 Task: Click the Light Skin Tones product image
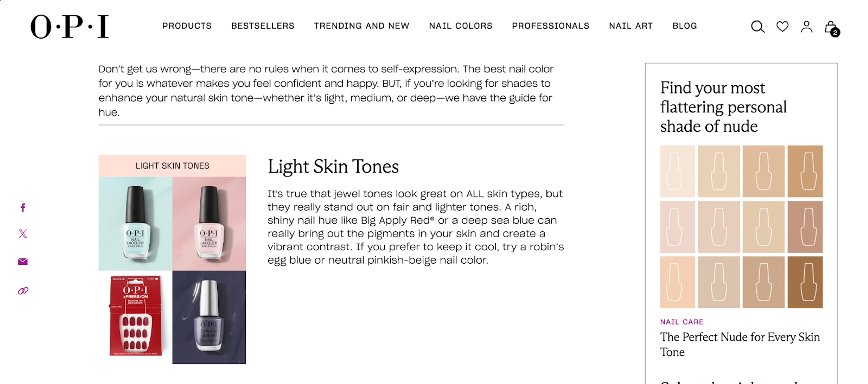coord(172,259)
